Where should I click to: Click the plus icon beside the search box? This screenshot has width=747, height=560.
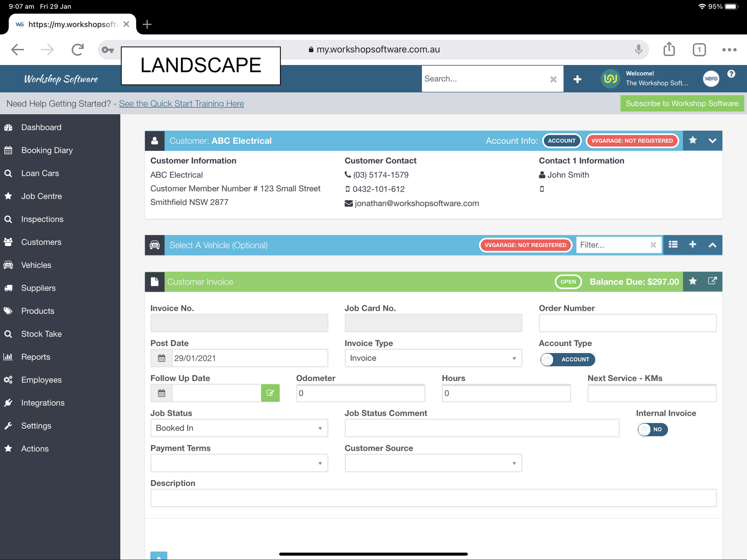tap(577, 79)
